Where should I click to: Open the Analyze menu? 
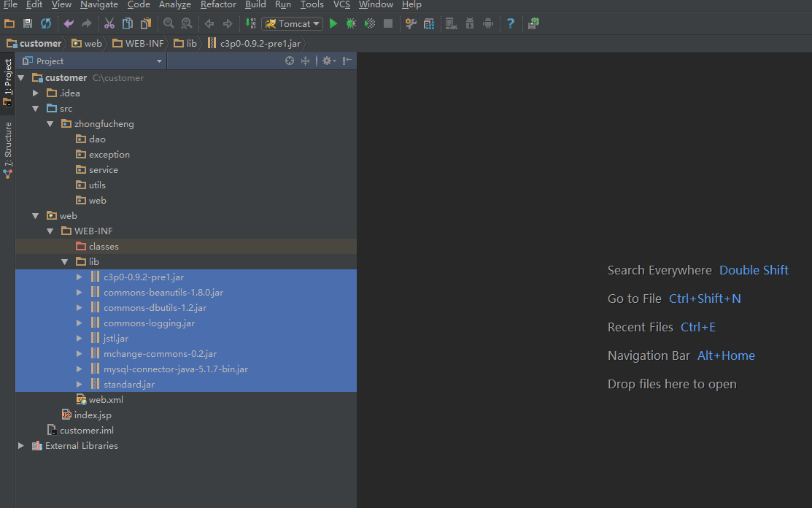point(174,4)
